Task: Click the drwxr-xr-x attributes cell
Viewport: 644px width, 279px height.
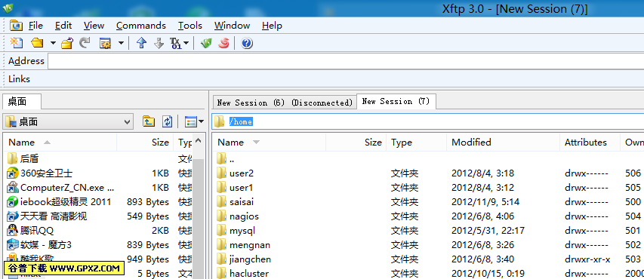Action: [587, 259]
